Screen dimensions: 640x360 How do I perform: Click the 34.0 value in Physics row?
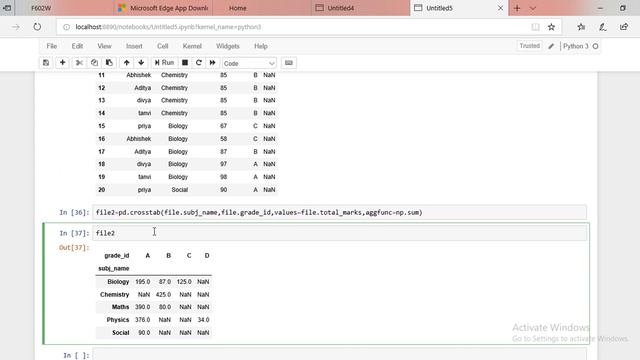point(203,320)
